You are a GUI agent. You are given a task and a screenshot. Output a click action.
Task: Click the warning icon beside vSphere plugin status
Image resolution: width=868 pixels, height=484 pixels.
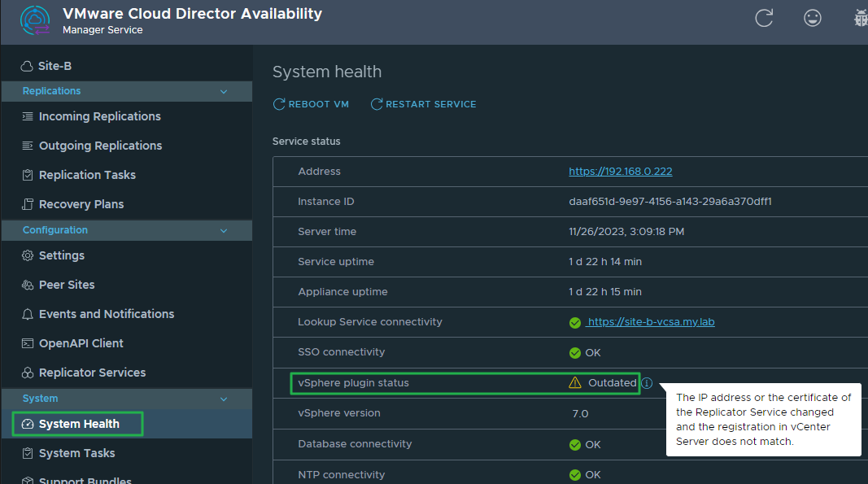(574, 382)
